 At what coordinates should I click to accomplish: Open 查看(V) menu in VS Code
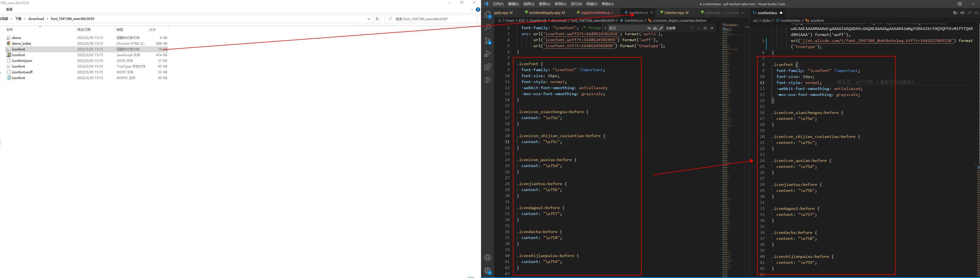click(x=544, y=4)
